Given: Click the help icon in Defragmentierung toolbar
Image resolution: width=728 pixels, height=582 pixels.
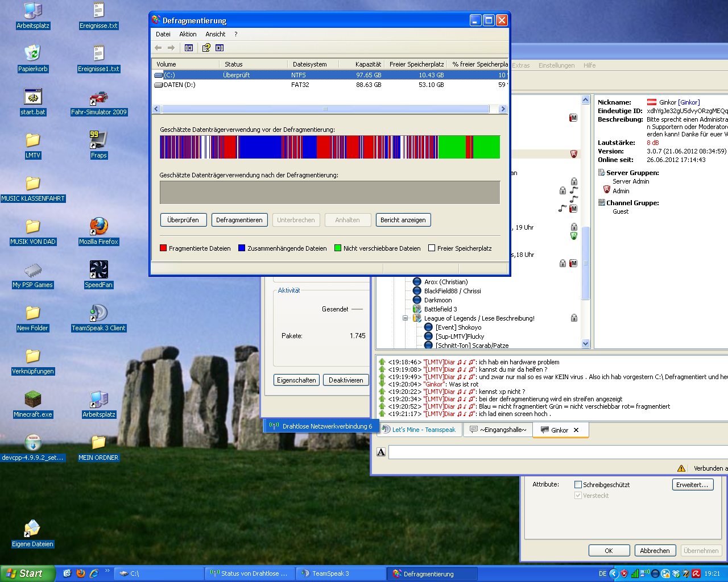Looking at the screenshot, I should click(207, 48).
